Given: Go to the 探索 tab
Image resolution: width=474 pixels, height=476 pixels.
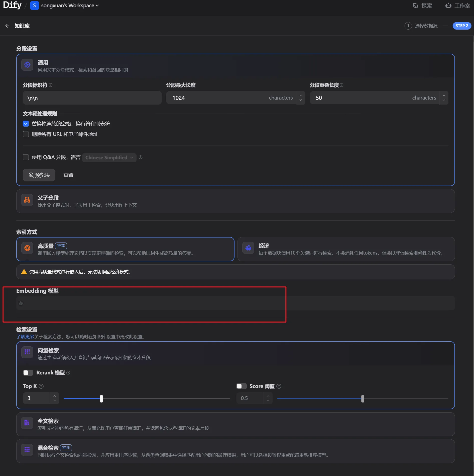Looking at the screenshot, I should pos(422,6).
